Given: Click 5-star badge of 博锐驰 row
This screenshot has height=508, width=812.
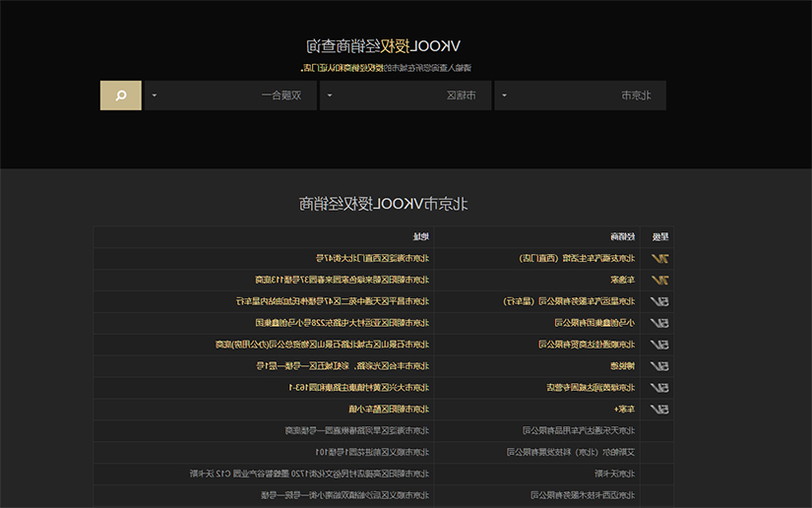Looking at the screenshot, I should [659, 366].
